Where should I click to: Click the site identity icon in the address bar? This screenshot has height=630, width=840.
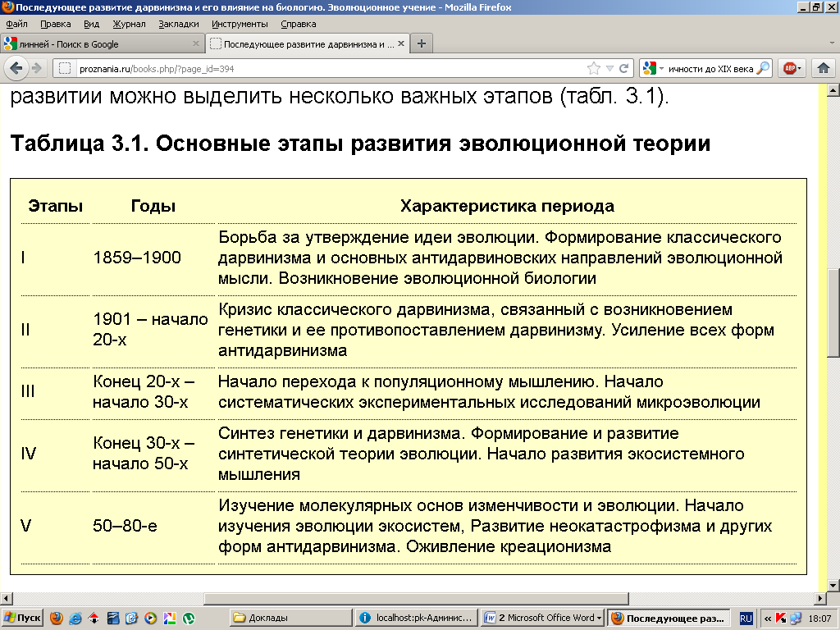click(65, 69)
